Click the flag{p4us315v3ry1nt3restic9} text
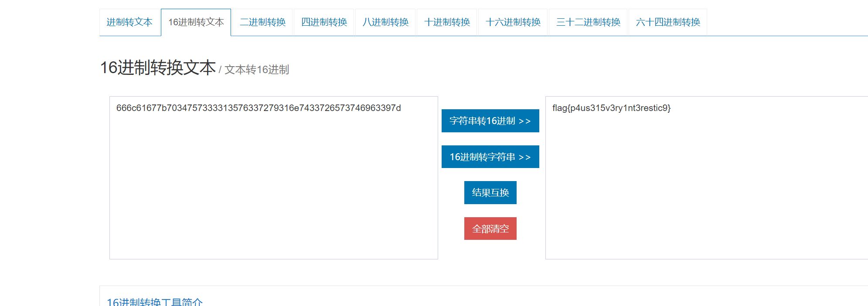Viewport: 868px width, 306px height. point(611,108)
